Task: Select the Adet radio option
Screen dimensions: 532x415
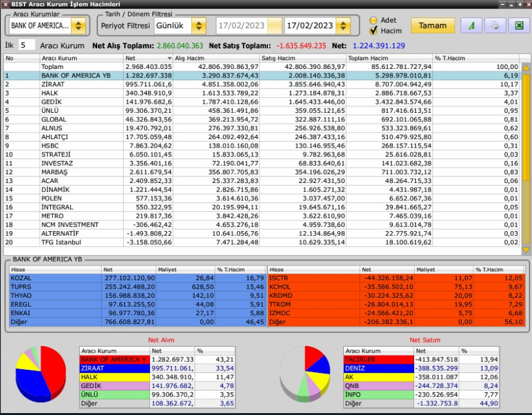Action: coord(373,21)
